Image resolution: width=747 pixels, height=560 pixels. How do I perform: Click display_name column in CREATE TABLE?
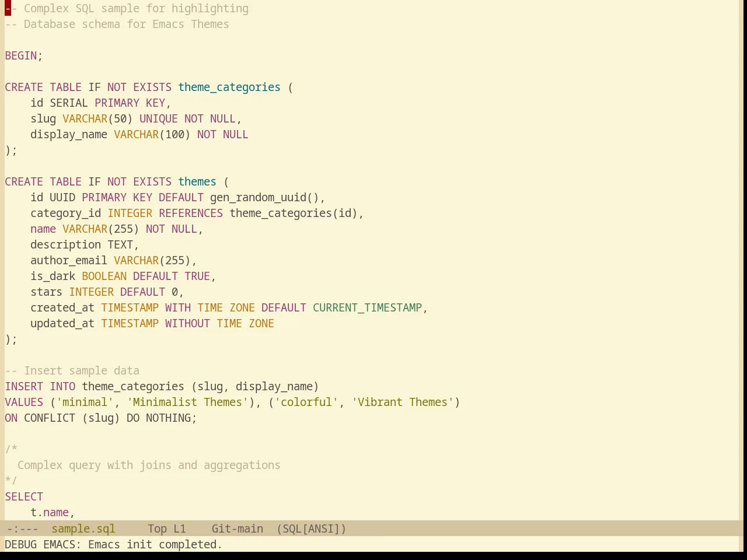[69, 134]
